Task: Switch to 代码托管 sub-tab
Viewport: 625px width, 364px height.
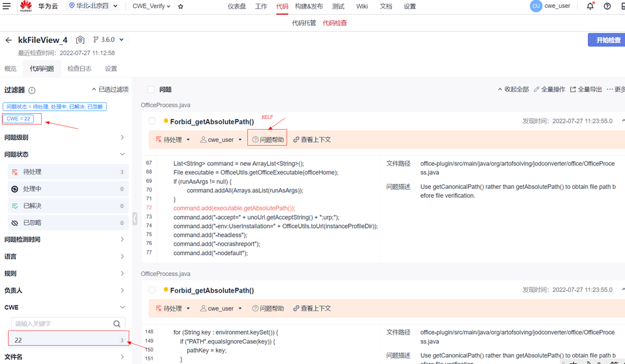Action: 304,23
